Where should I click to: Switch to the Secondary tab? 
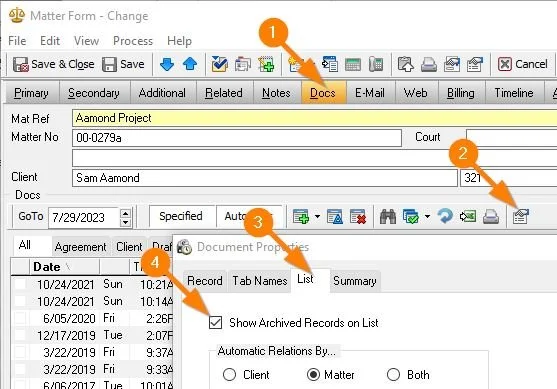pos(94,93)
